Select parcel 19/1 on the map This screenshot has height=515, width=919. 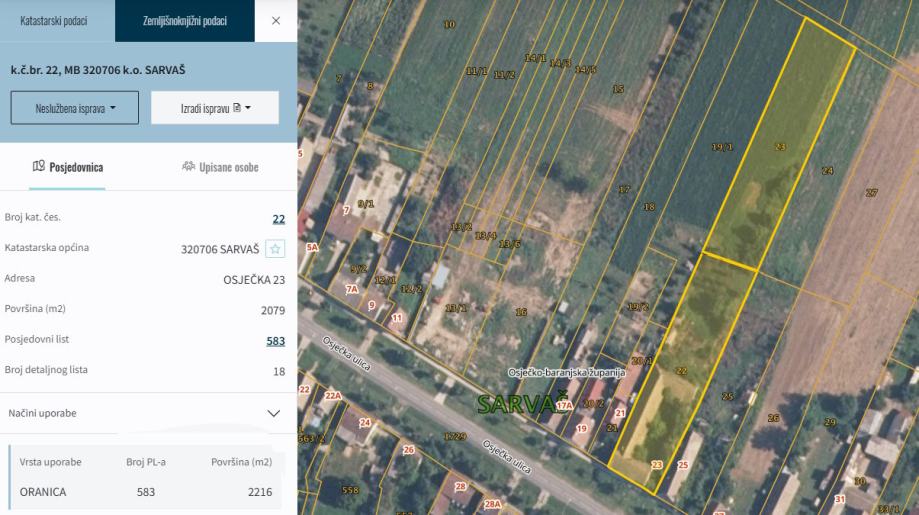pos(722,147)
